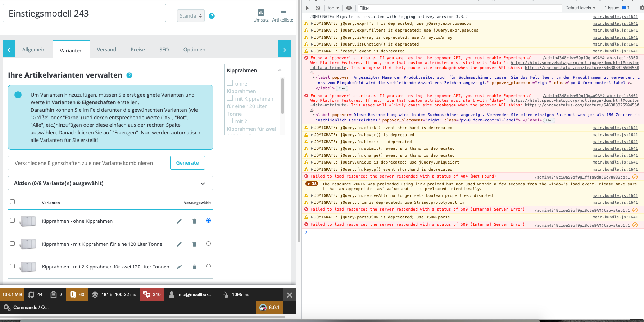Click the help icon beside the language selector
644x322 pixels.
pyautogui.click(x=212, y=16)
